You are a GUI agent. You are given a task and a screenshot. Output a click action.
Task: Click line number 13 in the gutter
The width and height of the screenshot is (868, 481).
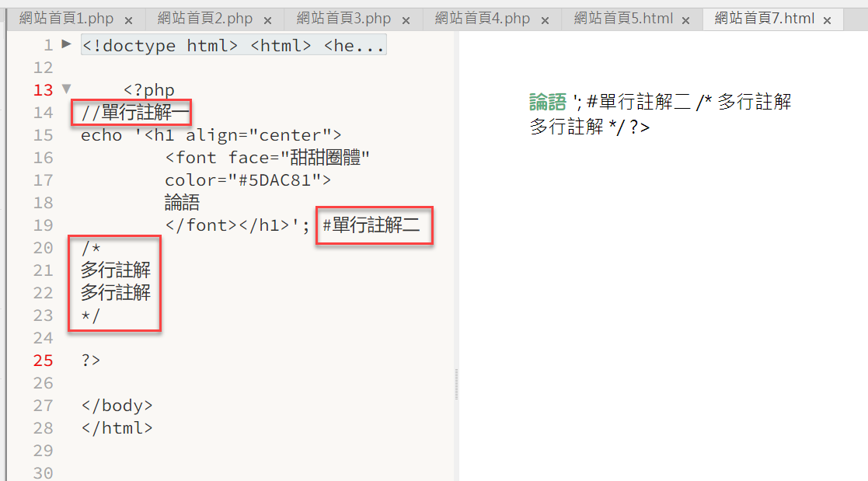click(x=44, y=89)
